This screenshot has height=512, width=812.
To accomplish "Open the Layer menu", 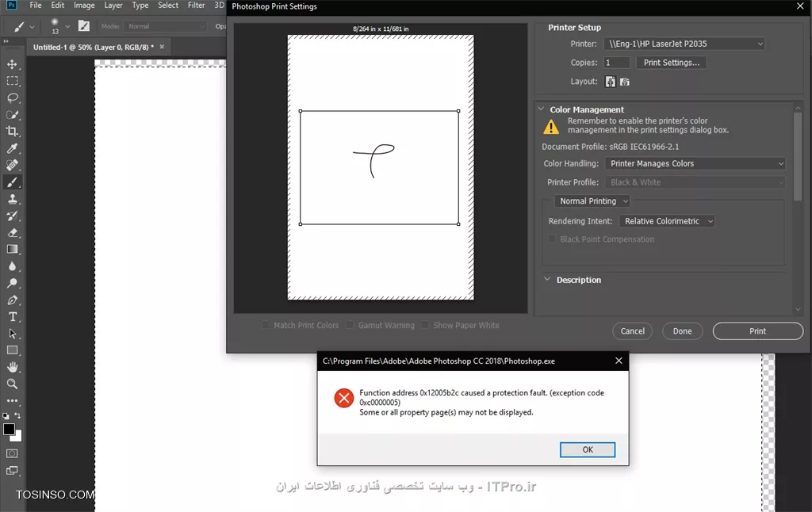I will [x=113, y=6].
